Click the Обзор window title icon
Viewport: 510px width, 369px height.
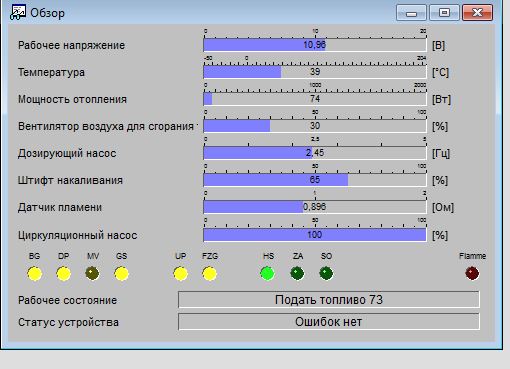click(x=17, y=13)
